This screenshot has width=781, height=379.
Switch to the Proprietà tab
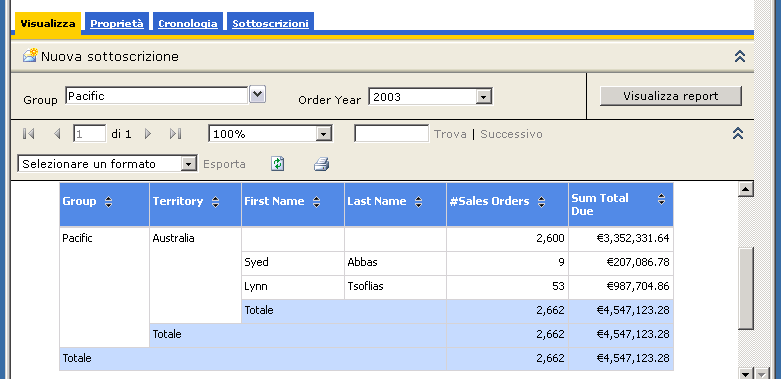(x=117, y=23)
